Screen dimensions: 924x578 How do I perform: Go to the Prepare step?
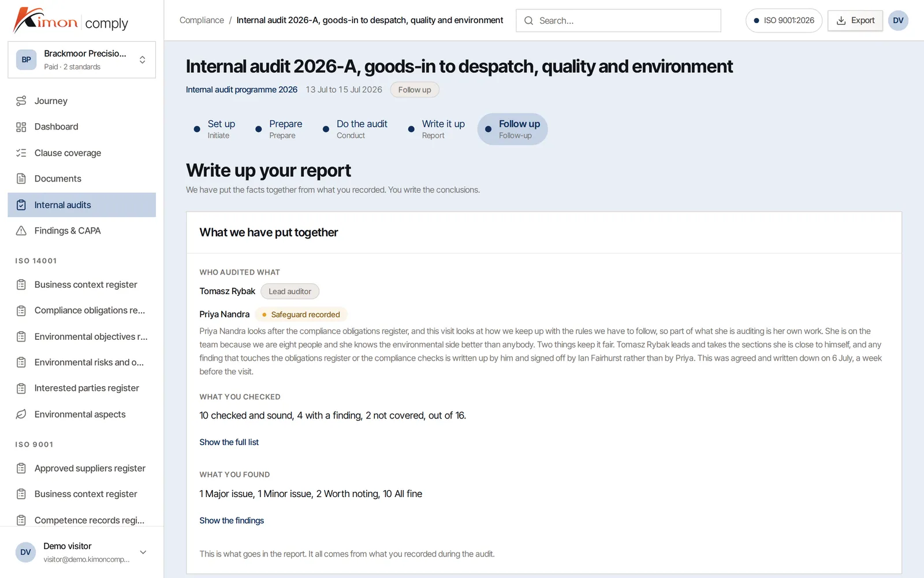pyautogui.click(x=280, y=129)
